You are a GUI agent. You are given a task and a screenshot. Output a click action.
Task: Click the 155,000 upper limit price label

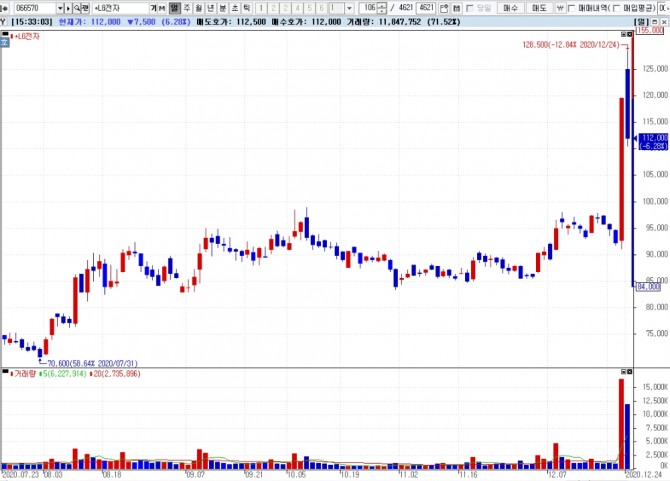(x=649, y=30)
